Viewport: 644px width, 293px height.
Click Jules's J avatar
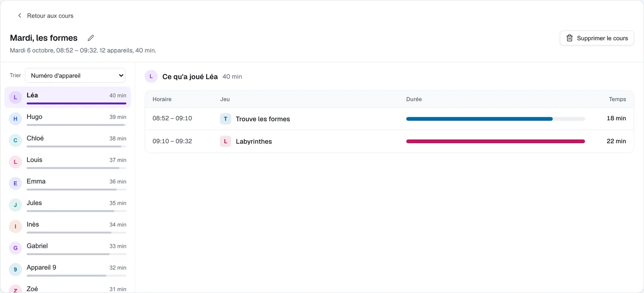coord(15,205)
